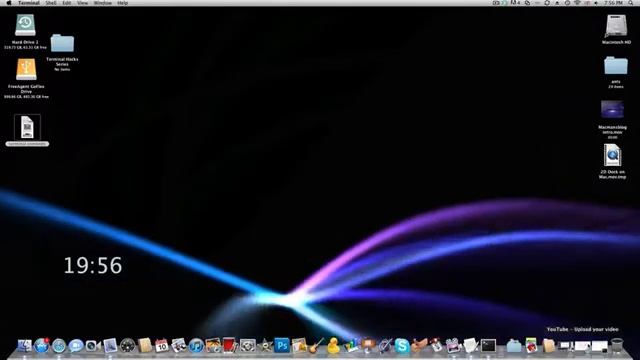Select the 2D Dock on Mac.mov file
This screenshot has width=640, height=360.
(x=612, y=155)
